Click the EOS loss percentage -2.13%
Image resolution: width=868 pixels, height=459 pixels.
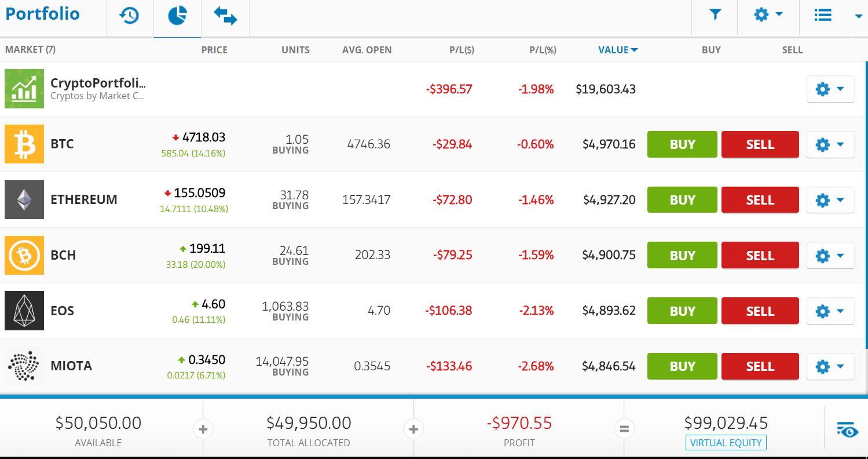tap(536, 311)
